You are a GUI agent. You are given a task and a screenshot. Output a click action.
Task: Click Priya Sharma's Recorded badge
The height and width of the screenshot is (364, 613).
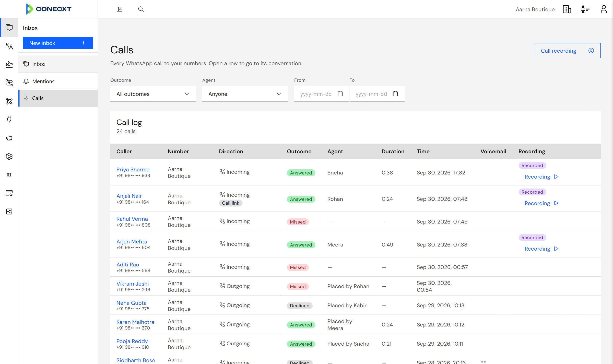pos(532,166)
